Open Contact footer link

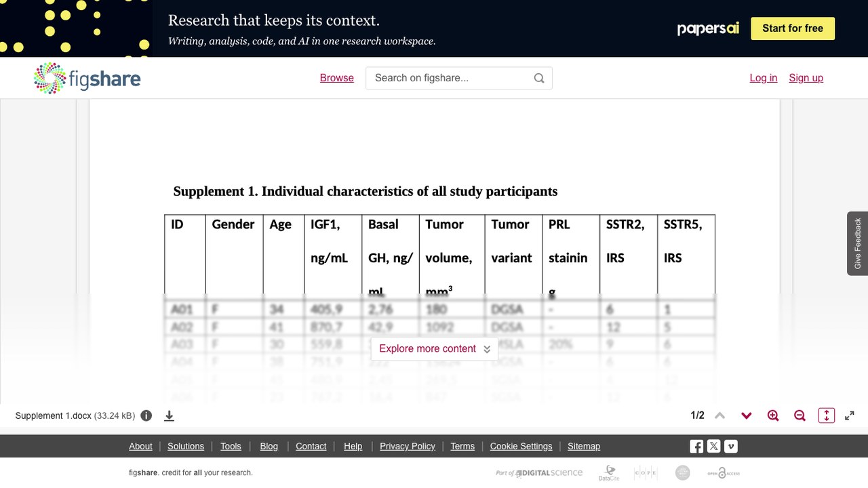click(311, 446)
